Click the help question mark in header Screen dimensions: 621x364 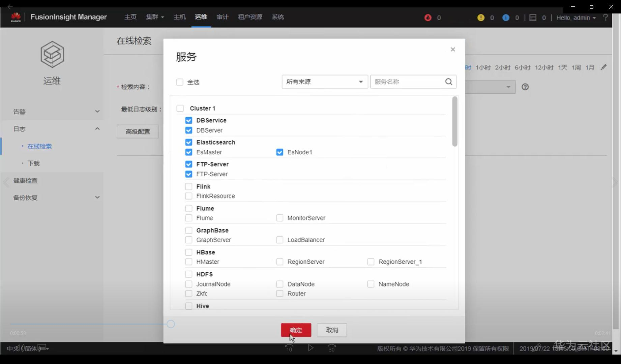coord(605,17)
